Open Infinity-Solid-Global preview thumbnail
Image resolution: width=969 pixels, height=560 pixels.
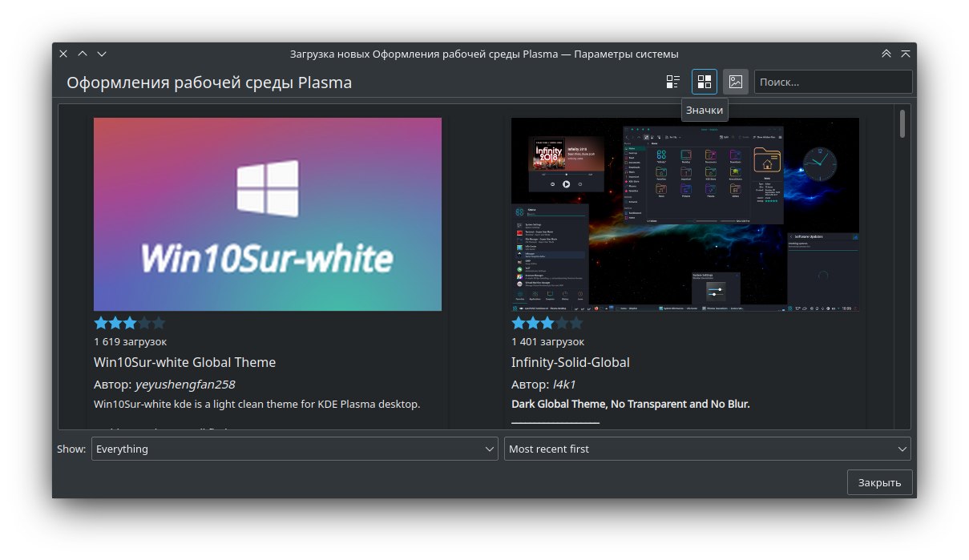685,215
